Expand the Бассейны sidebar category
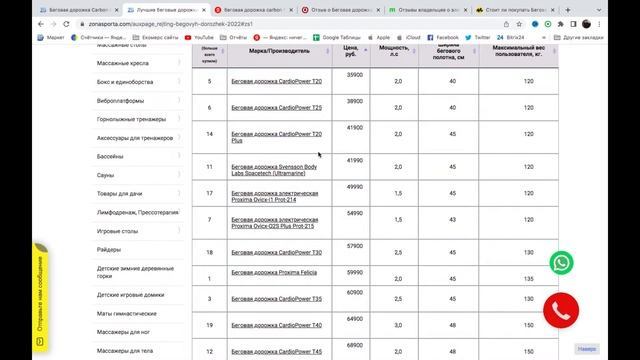 pos(179,156)
